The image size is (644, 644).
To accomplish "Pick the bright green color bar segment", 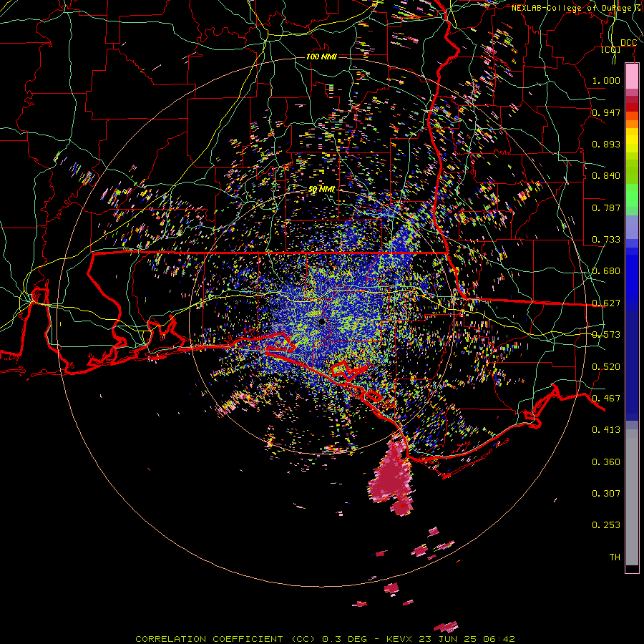I will (632, 195).
